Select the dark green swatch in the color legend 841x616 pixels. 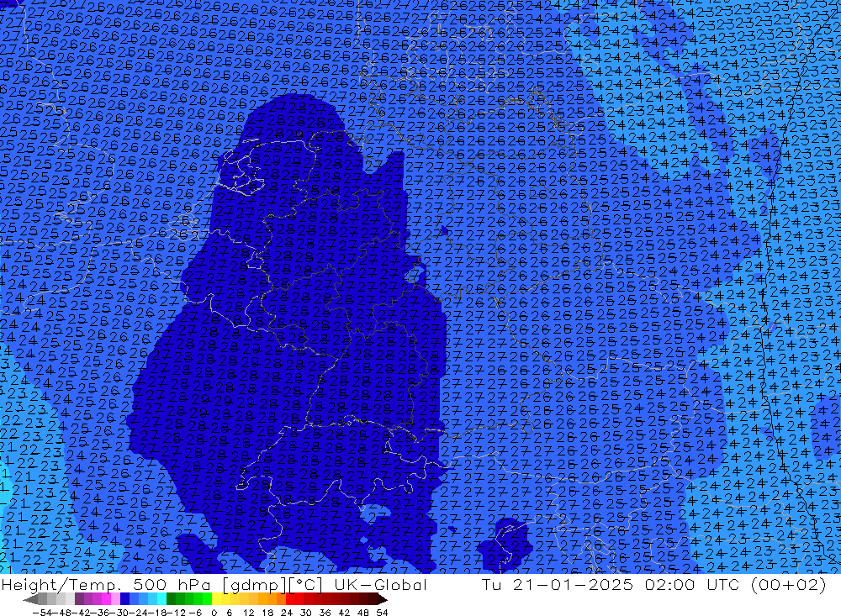(171, 599)
